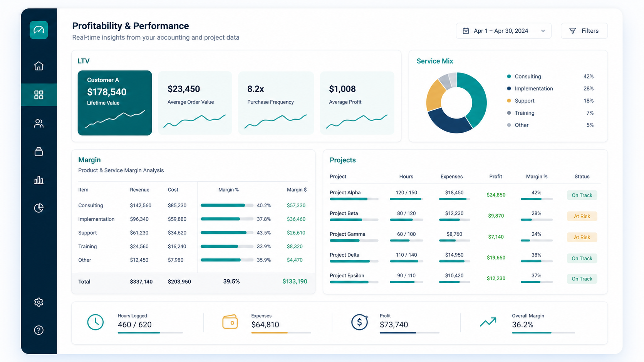Click the Expenses column header in Projects
The width and height of the screenshot is (644, 362).
tap(451, 177)
